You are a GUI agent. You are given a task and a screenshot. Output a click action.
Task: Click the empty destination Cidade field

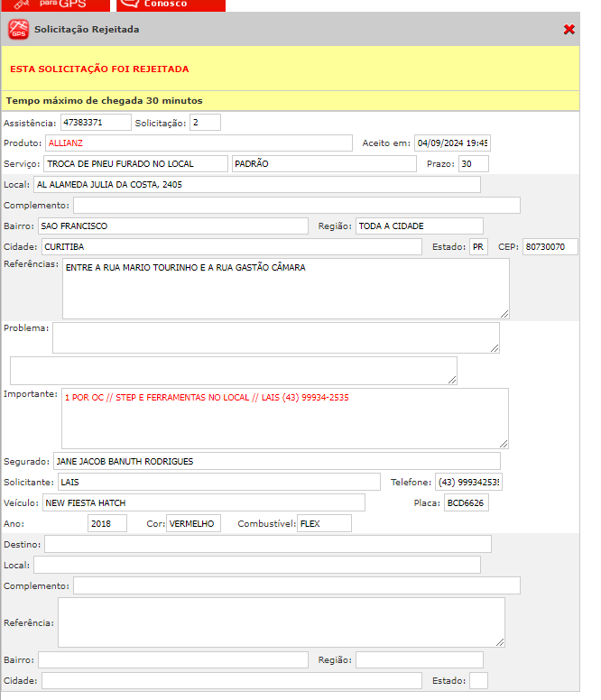click(x=232, y=681)
